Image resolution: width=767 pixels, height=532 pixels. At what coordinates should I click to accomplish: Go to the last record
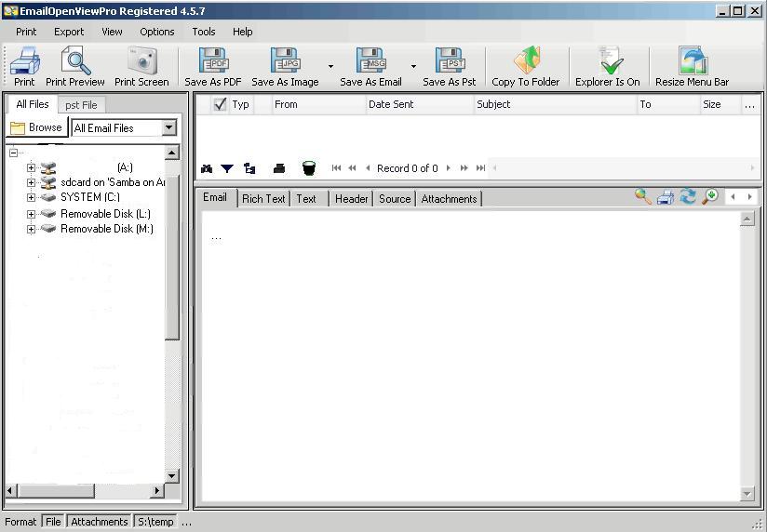481,168
